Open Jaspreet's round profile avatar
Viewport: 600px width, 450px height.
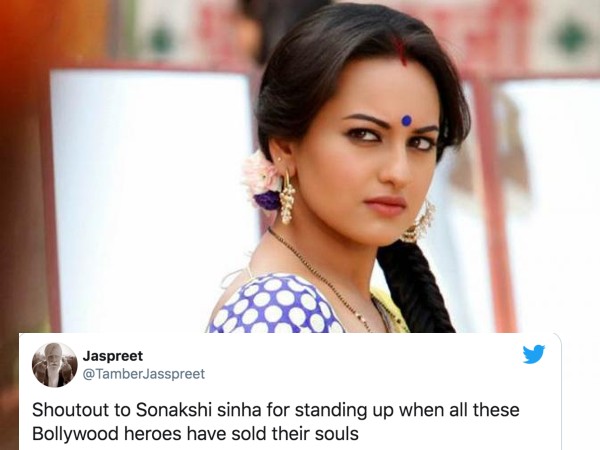55,365
